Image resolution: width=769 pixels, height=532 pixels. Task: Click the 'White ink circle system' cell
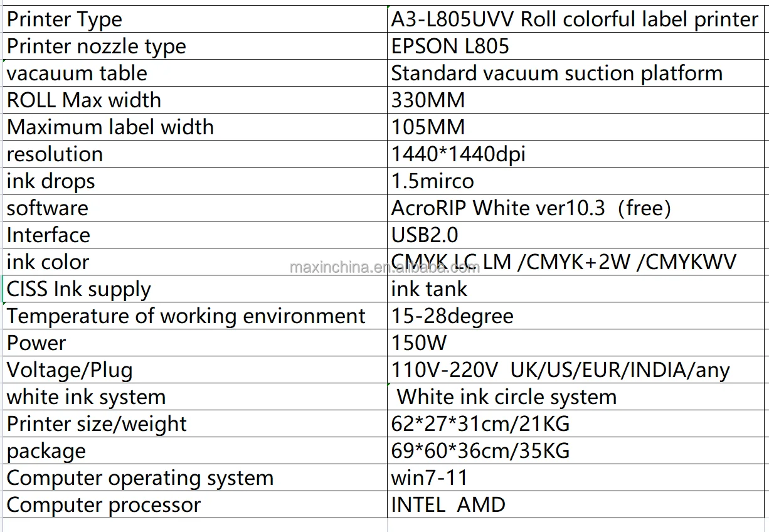point(507,397)
